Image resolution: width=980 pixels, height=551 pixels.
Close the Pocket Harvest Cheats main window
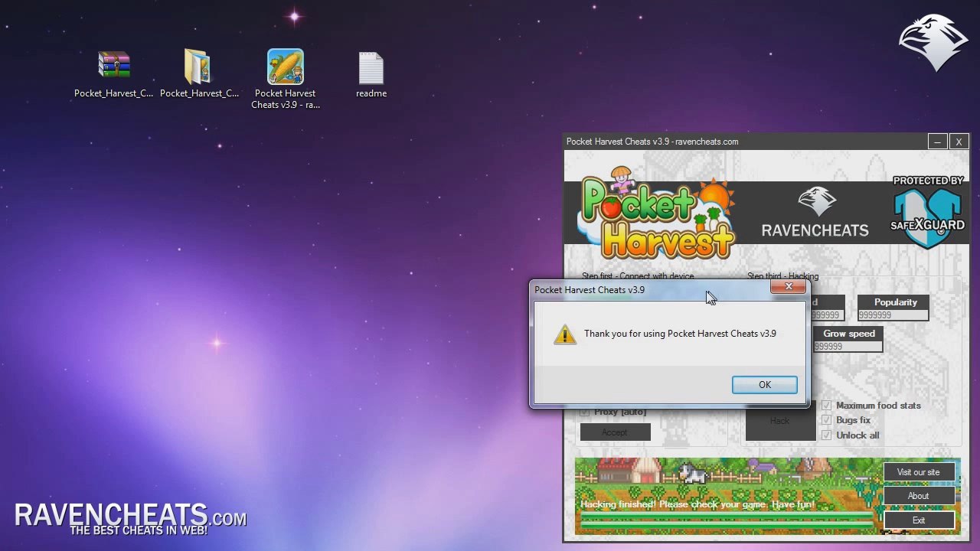959,142
